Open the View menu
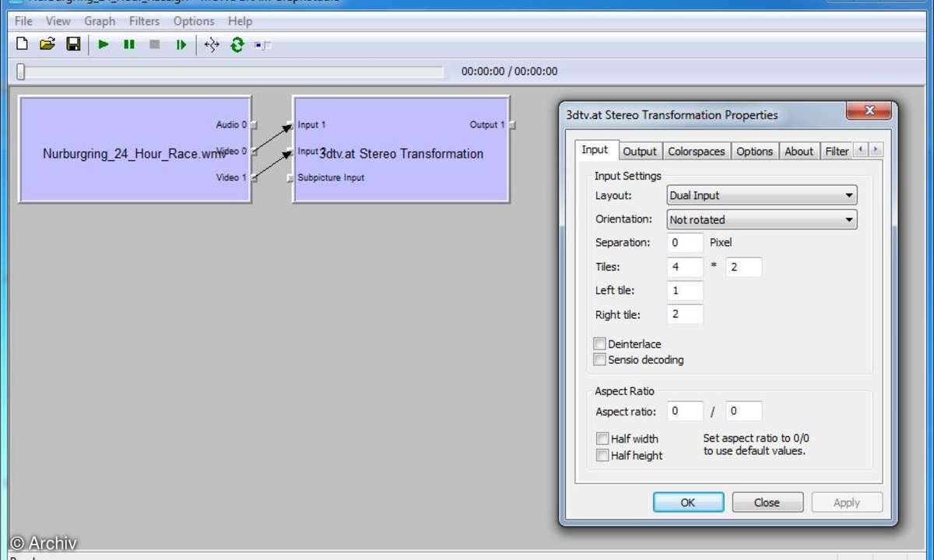This screenshot has width=934, height=560. point(58,21)
